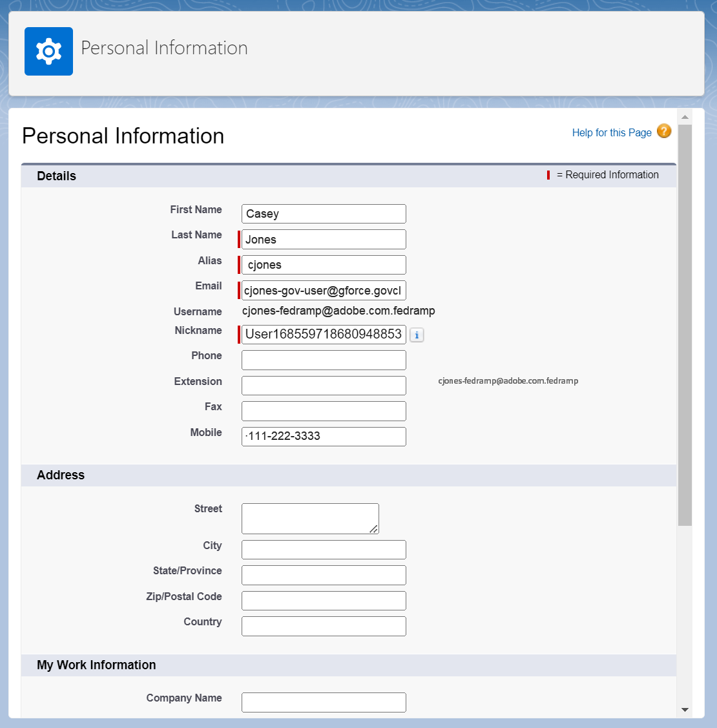The width and height of the screenshot is (717, 728).
Task: Click the red required marker beside Last Name
Action: click(238, 238)
